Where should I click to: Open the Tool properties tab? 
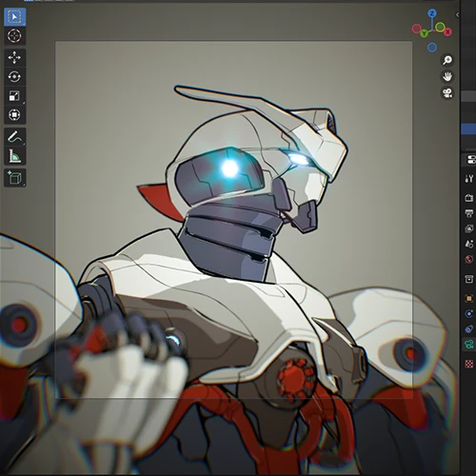pyautogui.click(x=469, y=179)
